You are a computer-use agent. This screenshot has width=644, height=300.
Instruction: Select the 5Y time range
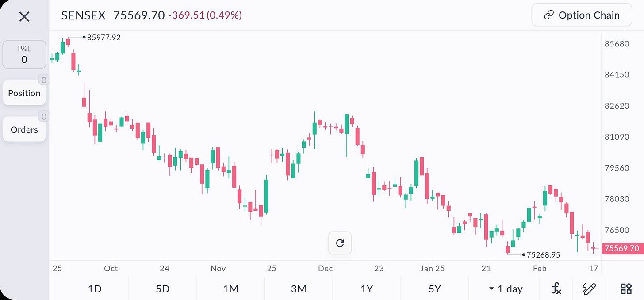click(435, 289)
